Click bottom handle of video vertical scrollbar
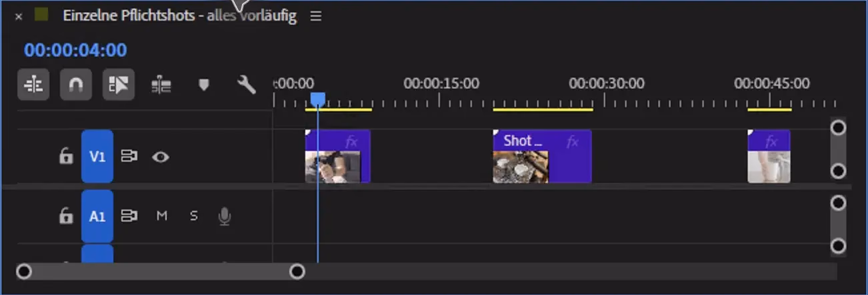868x295 pixels. (x=839, y=172)
